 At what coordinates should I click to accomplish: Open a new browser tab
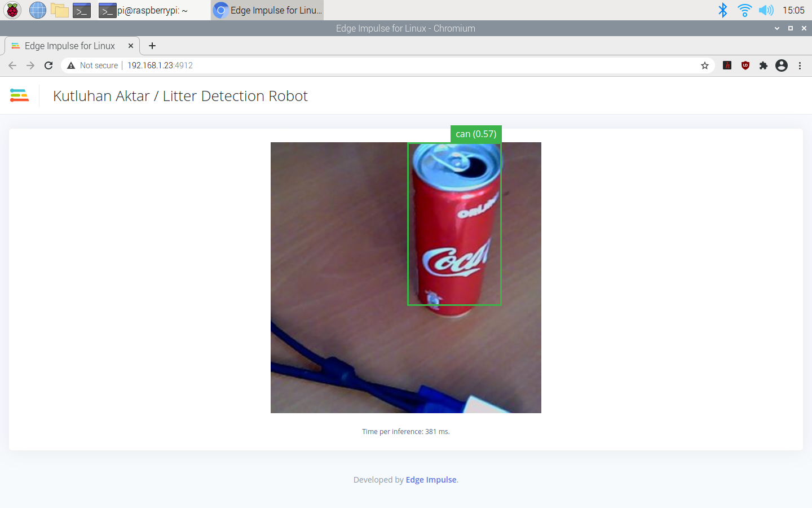pos(152,46)
